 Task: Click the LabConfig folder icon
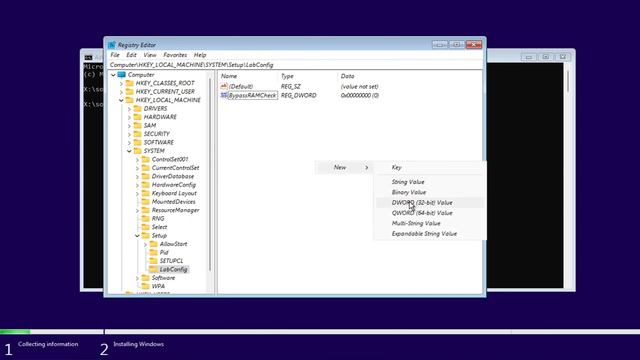[153, 269]
